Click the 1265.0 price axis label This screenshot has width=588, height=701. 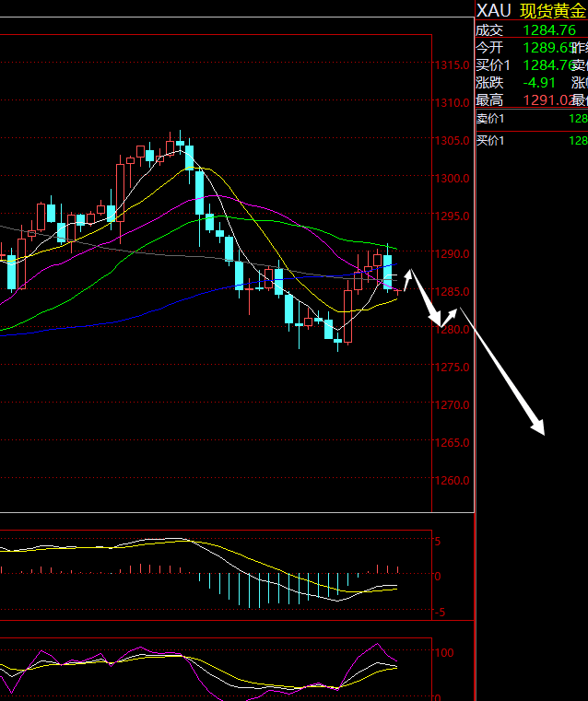pos(453,442)
